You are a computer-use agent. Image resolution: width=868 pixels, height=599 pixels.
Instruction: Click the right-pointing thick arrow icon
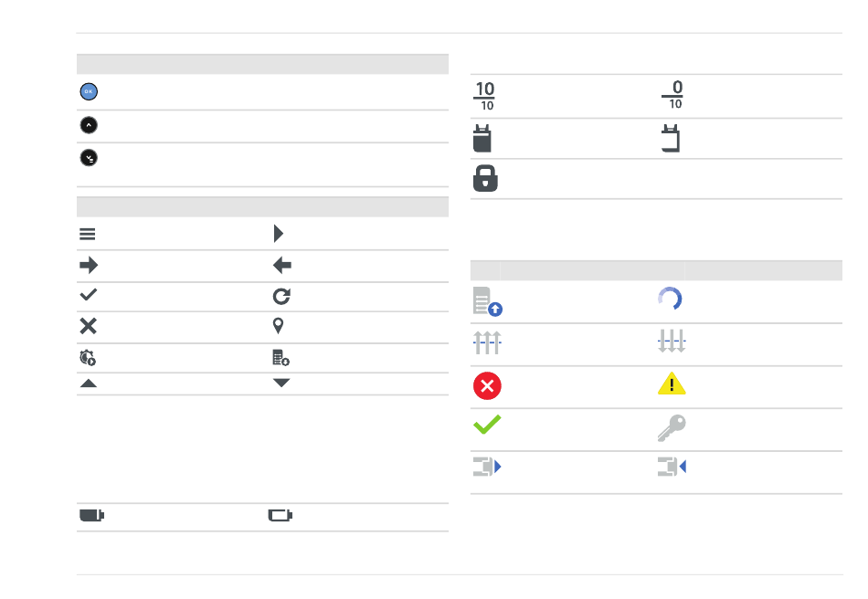[89, 266]
